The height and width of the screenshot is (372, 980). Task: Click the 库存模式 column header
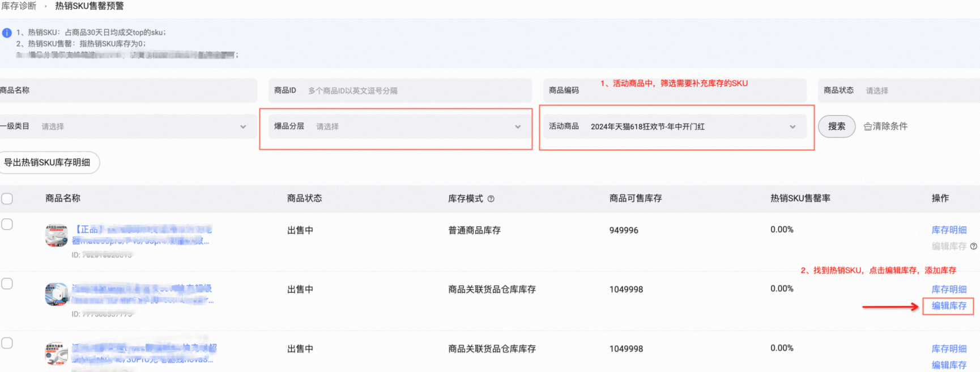click(x=466, y=198)
